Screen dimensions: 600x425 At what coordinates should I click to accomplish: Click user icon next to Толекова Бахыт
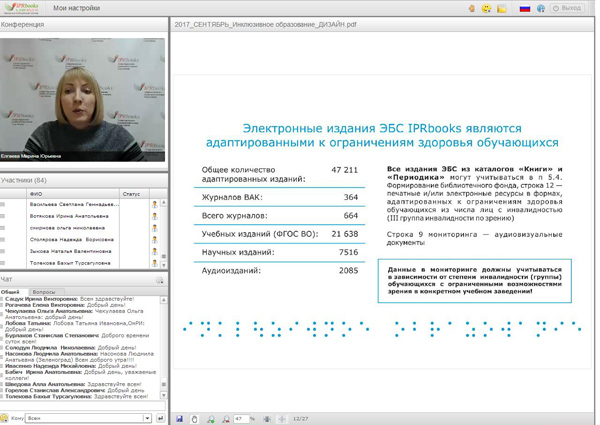point(155,263)
